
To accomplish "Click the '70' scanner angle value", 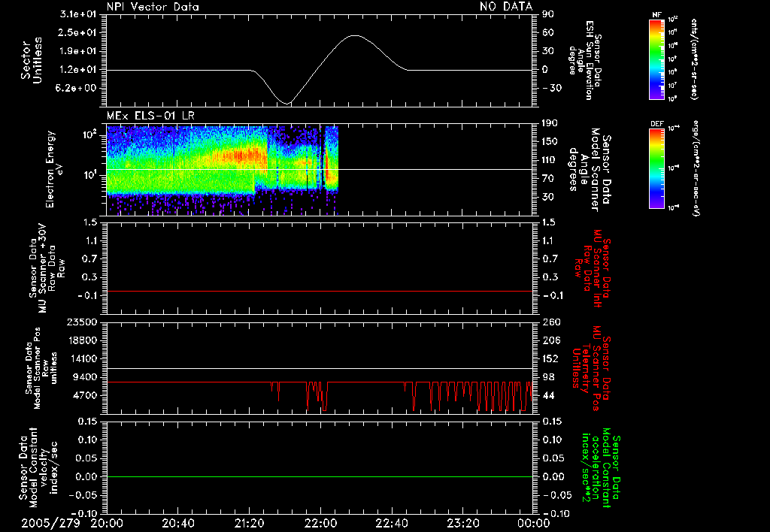I will click(x=548, y=179).
